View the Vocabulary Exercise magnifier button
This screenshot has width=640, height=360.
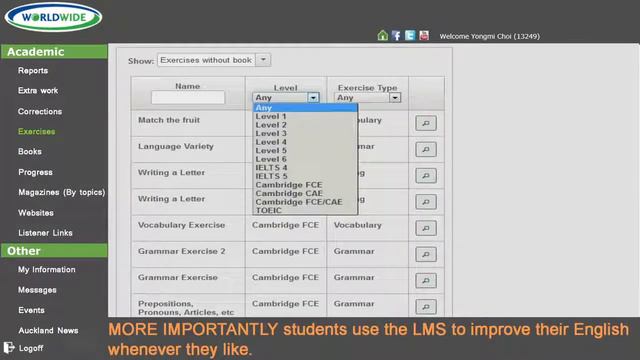(426, 228)
